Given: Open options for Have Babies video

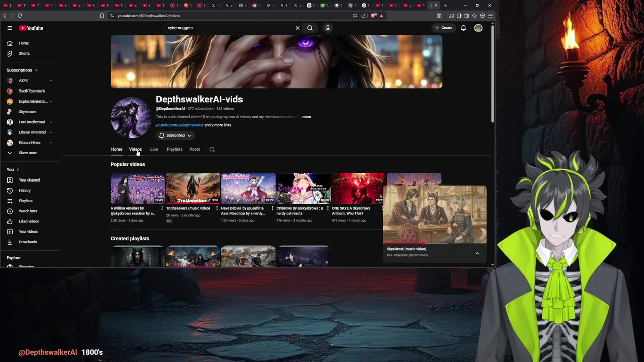Looking at the screenshot, I should click(272, 208).
